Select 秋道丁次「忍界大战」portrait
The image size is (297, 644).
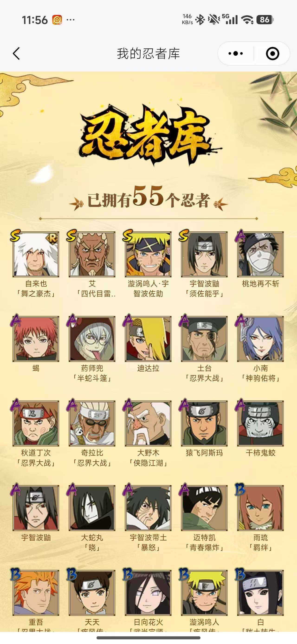tap(36, 423)
